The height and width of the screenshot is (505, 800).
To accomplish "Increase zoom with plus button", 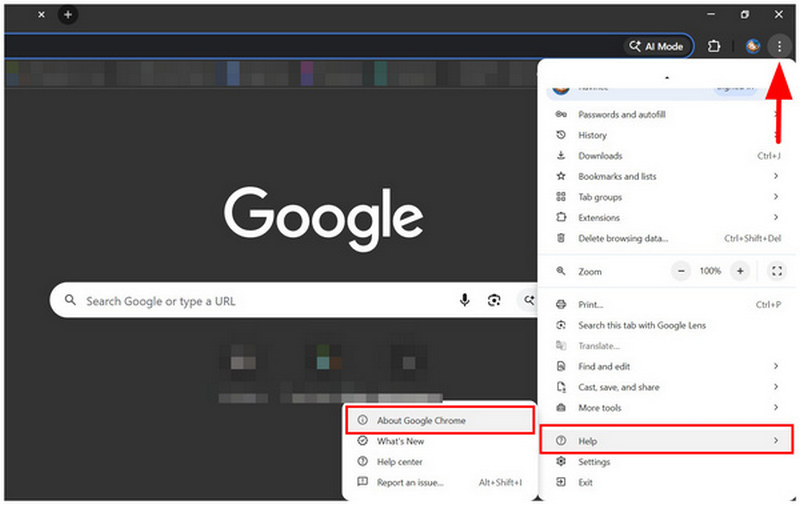I will point(740,271).
